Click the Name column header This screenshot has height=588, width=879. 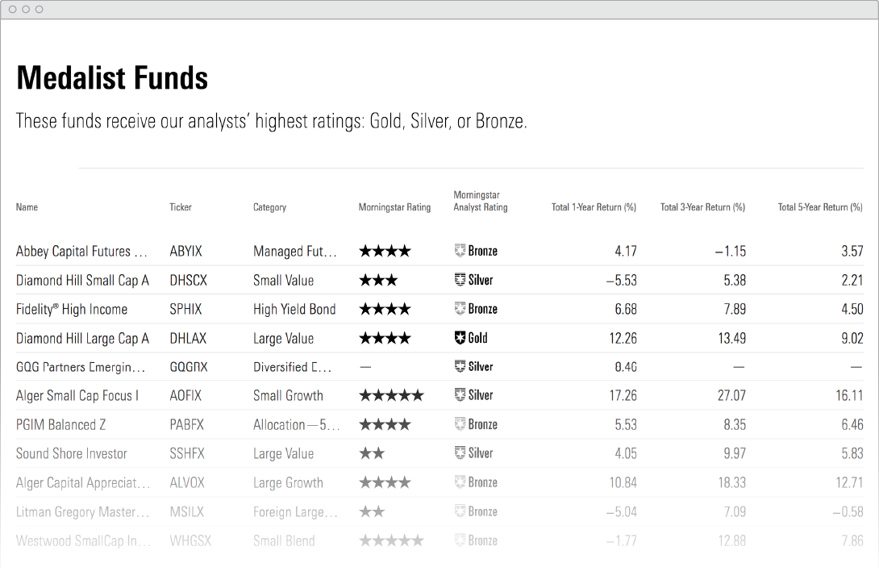[x=27, y=207]
